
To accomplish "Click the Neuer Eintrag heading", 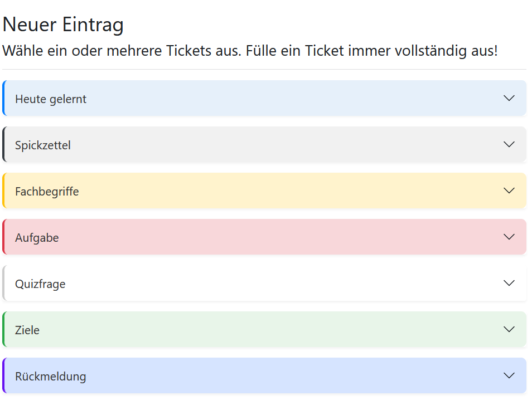I will pyautogui.click(x=63, y=25).
